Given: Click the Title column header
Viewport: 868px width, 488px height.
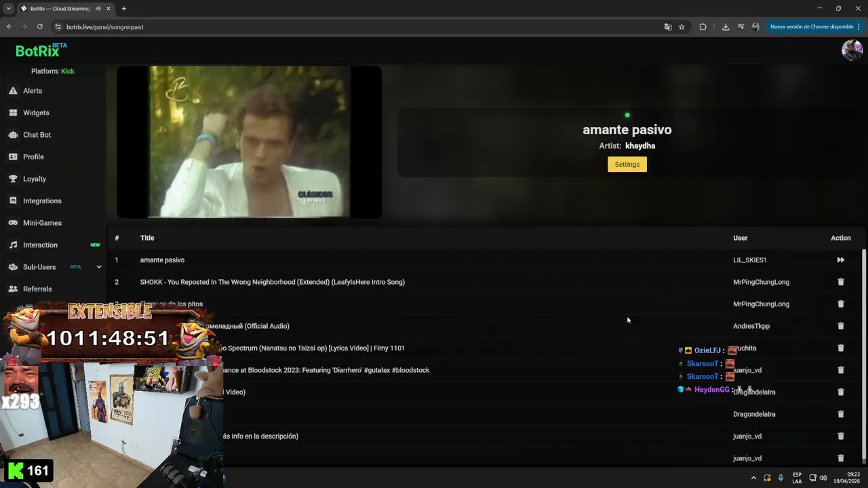Looking at the screenshot, I should pos(147,238).
